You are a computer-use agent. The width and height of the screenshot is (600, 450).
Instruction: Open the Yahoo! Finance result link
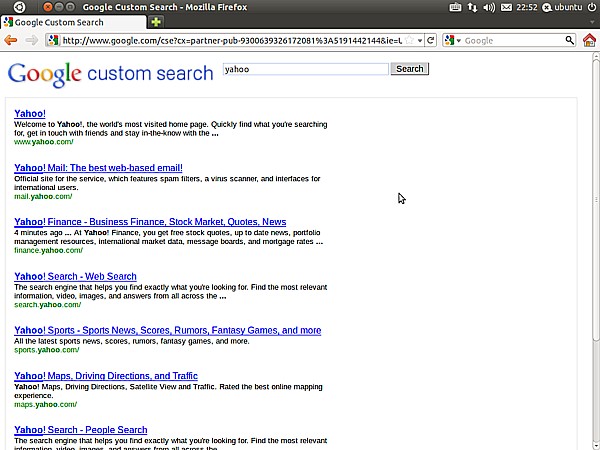[x=150, y=222]
